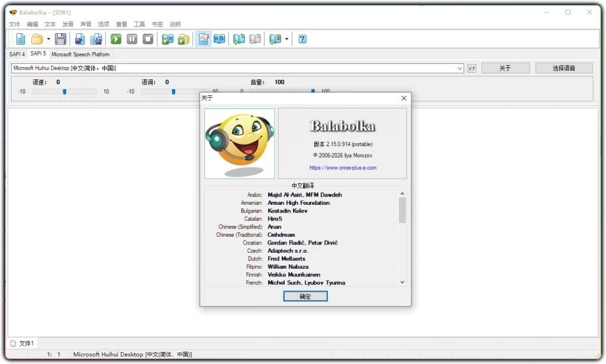Click the 音量 volume slider handle

pos(312,91)
